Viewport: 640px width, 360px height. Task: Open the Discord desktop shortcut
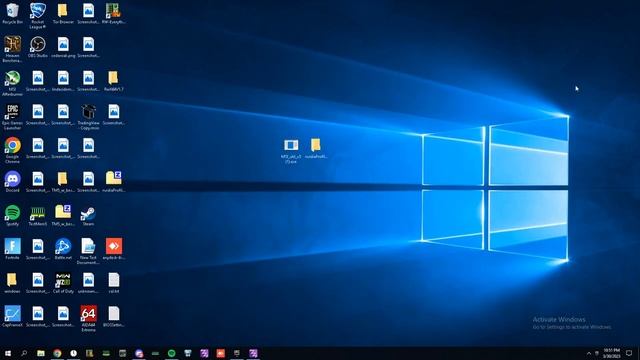click(x=12, y=182)
